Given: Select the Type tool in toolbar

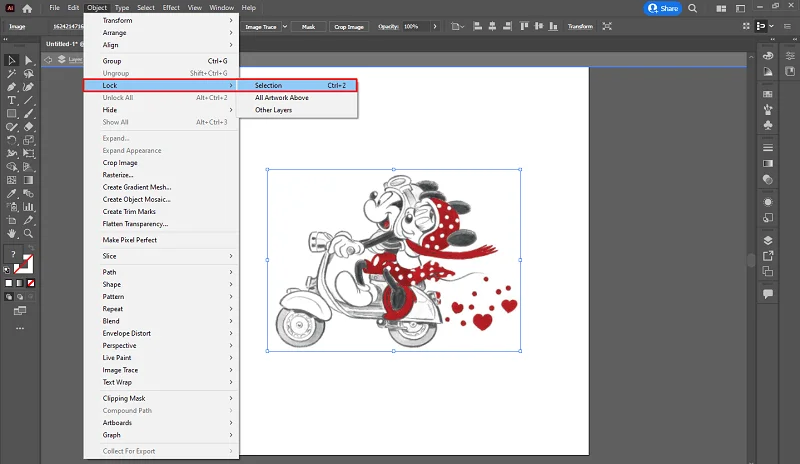Looking at the screenshot, I should (x=11, y=100).
